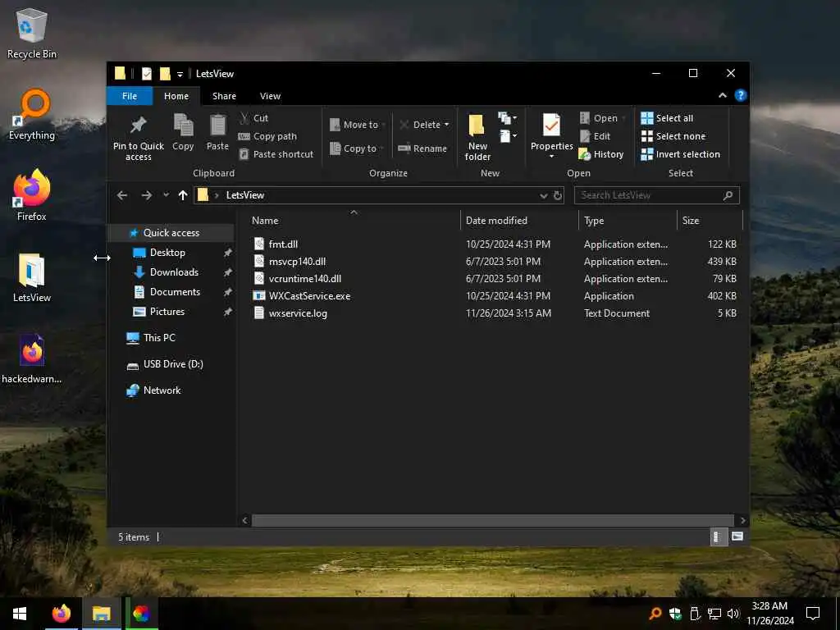Go forward in navigation history
Screen dimensions: 840x630
tap(146, 195)
